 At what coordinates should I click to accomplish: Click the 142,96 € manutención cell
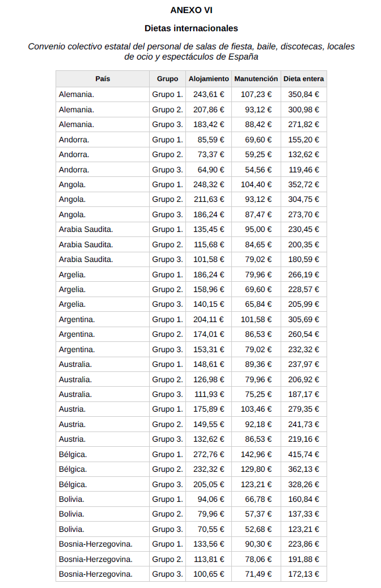tap(256, 454)
